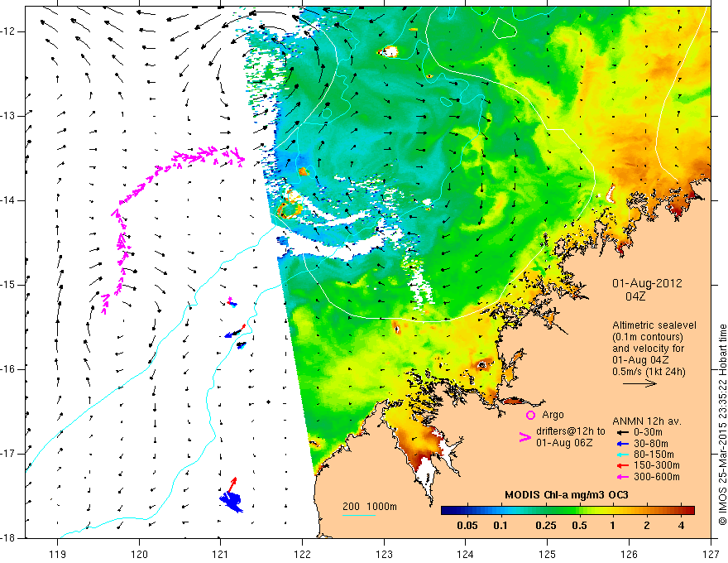Click the cyan 200 1000m isobath legend line
Screen dimensions: 728x563
tap(359, 515)
